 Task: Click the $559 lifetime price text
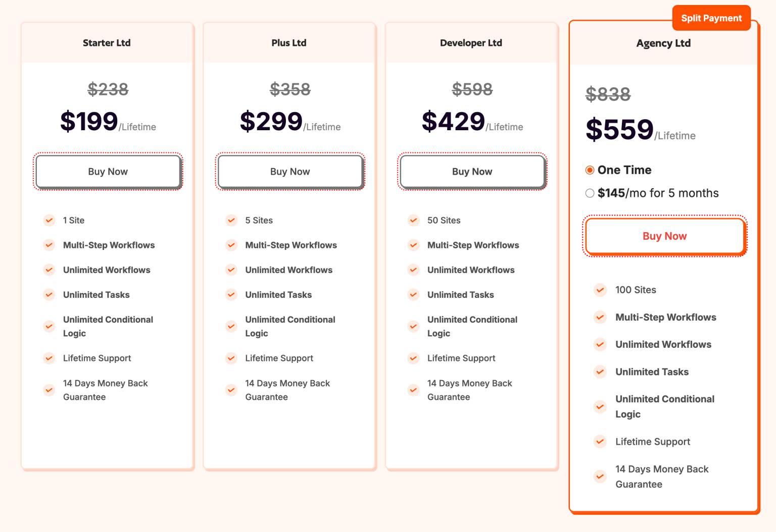(x=619, y=130)
